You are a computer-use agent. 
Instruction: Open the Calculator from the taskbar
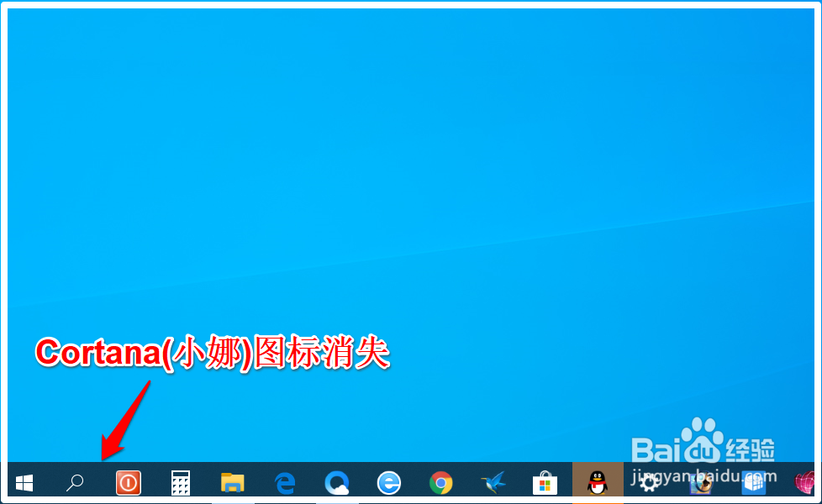[181, 482]
